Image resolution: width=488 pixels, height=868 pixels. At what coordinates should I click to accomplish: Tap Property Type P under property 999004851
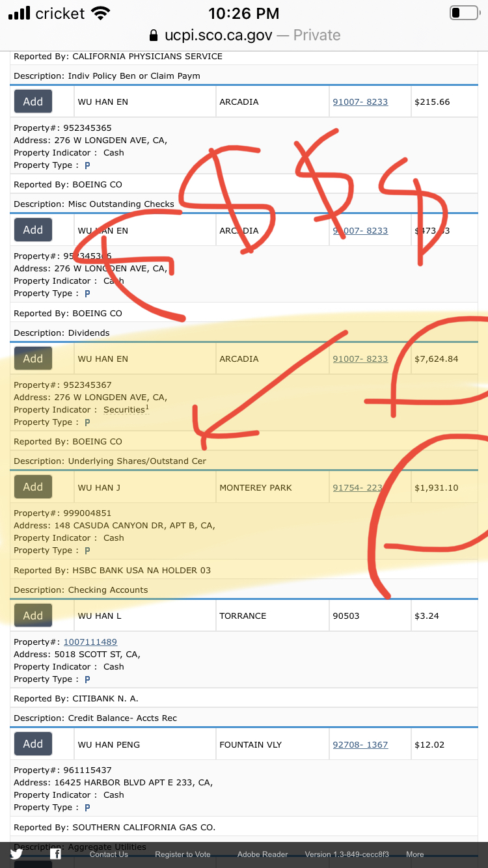click(87, 550)
